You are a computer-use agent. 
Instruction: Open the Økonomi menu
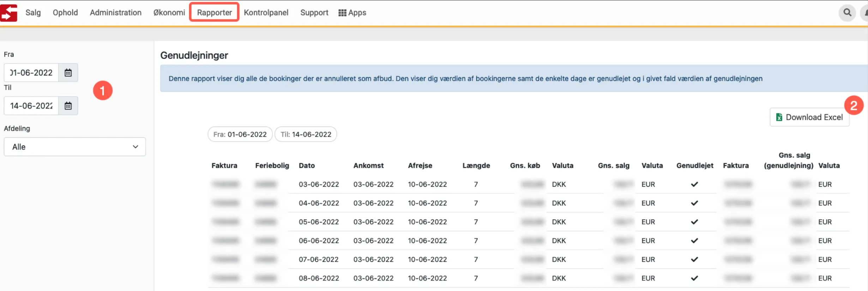tap(169, 13)
